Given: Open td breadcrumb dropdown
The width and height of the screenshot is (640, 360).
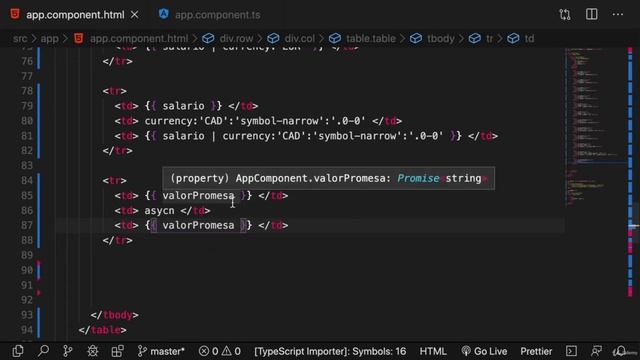Looking at the screenshot, I should [x=520, y=38].
